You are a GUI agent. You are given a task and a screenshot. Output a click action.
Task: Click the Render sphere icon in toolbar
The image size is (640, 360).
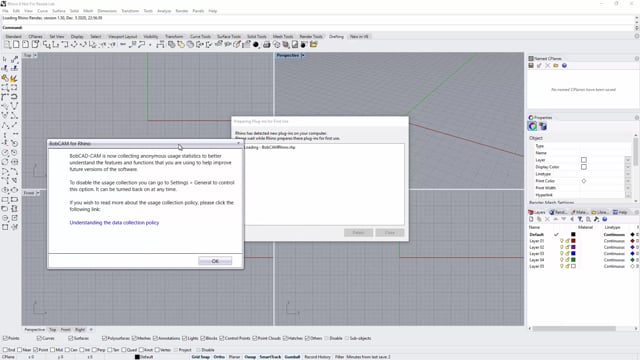pos(256,44)
